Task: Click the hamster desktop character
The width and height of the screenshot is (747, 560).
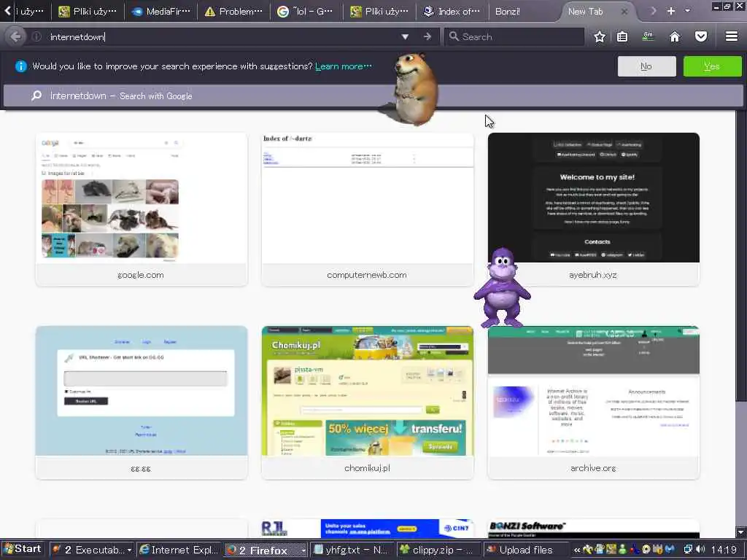Action: (x=414, y=90)
